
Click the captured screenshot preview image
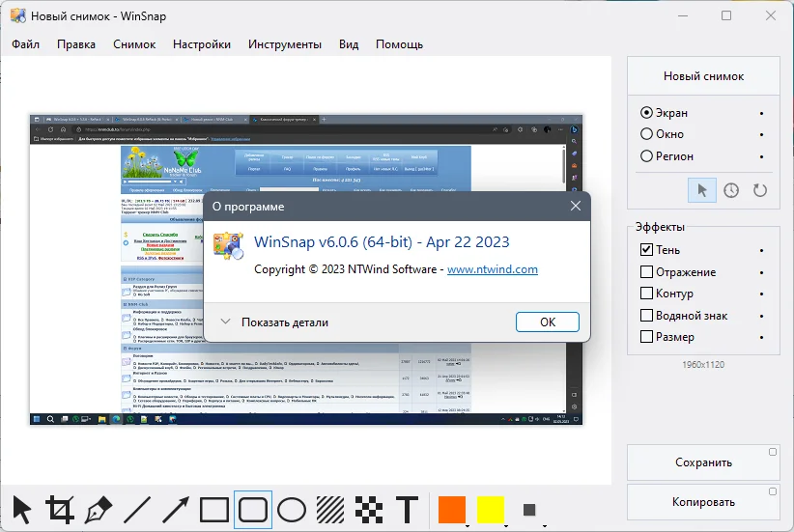(x=306, y=269)
